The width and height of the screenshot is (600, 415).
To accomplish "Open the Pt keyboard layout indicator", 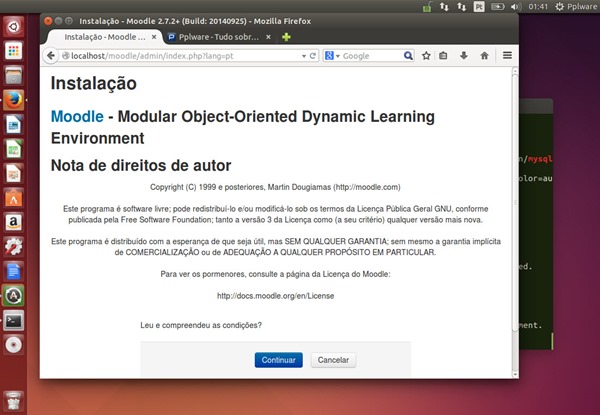I will pyautogui.click(x=479, y=7).
